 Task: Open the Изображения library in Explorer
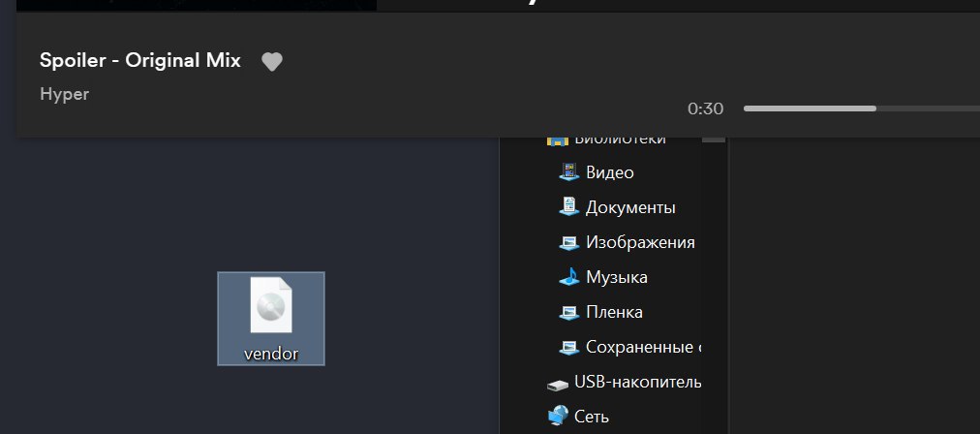point(627,242)
